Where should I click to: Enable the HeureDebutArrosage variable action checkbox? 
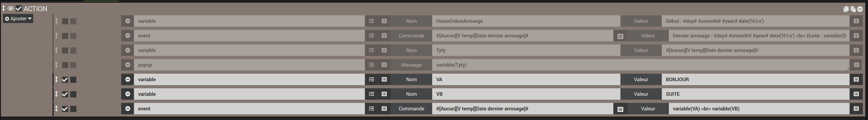[65, 21]
